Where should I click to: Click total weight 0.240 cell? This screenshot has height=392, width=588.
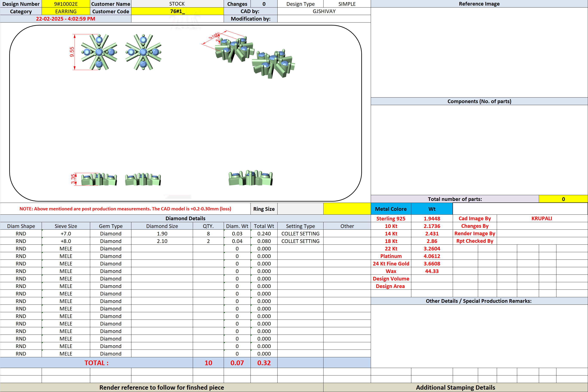pyautogui.click(x=264, y=234)
